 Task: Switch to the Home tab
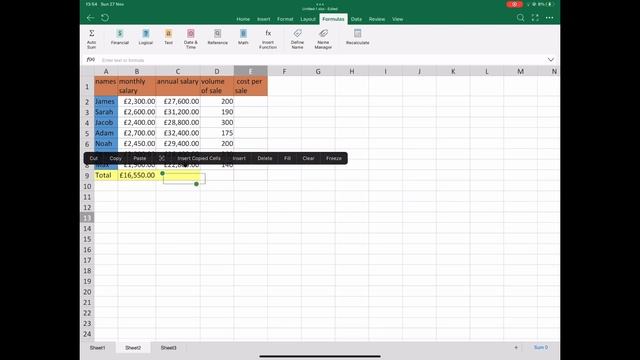[x=243, y=19]
